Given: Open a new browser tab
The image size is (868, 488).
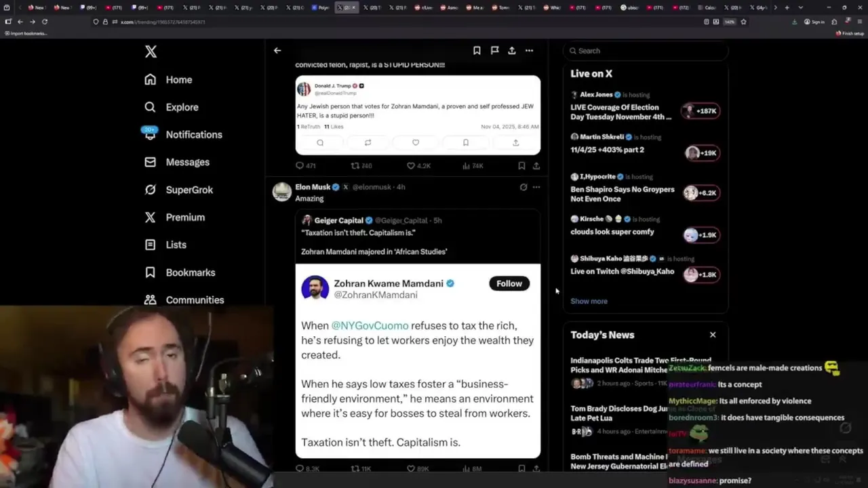Looking at the screenshot, I should [787, 7].
